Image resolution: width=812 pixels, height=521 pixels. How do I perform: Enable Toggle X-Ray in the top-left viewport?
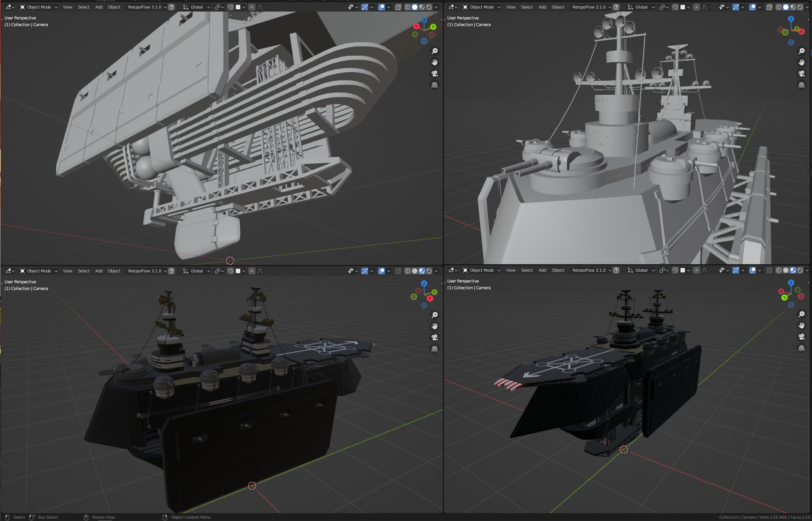[x=398, y=7]
